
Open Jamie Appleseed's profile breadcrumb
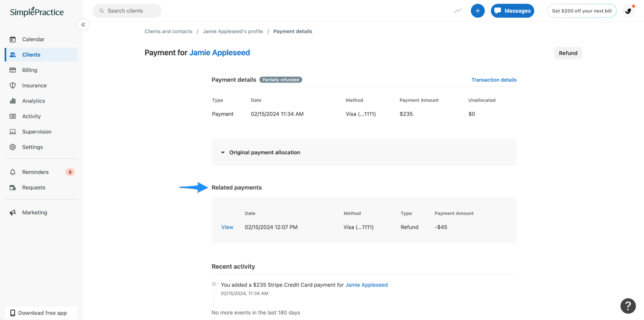click(233, 31)
